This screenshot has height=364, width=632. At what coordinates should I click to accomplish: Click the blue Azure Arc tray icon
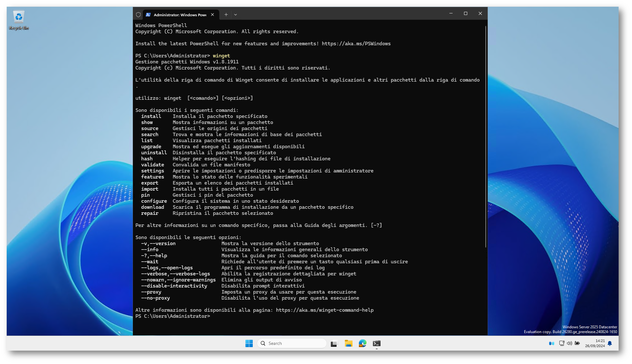pos(552,343)
